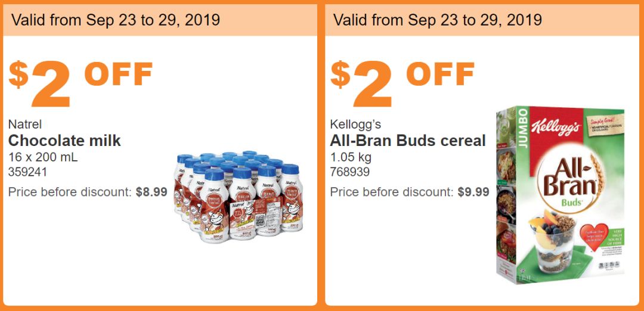
Task: Click item number 768939
Action: click(350, 173)
